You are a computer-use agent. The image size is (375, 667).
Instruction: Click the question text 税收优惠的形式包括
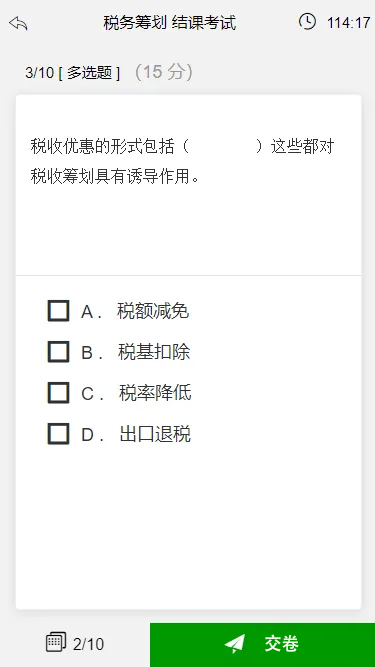[x=102, y=147]
